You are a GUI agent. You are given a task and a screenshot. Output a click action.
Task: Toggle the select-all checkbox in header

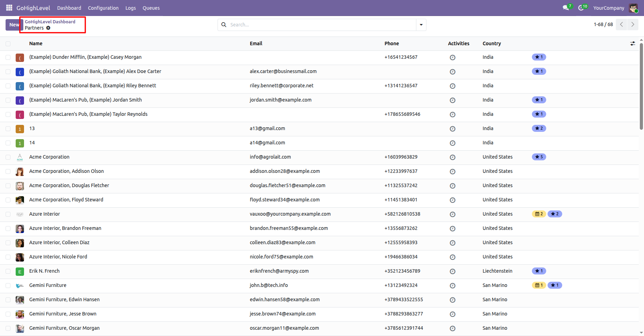[8, 44]
